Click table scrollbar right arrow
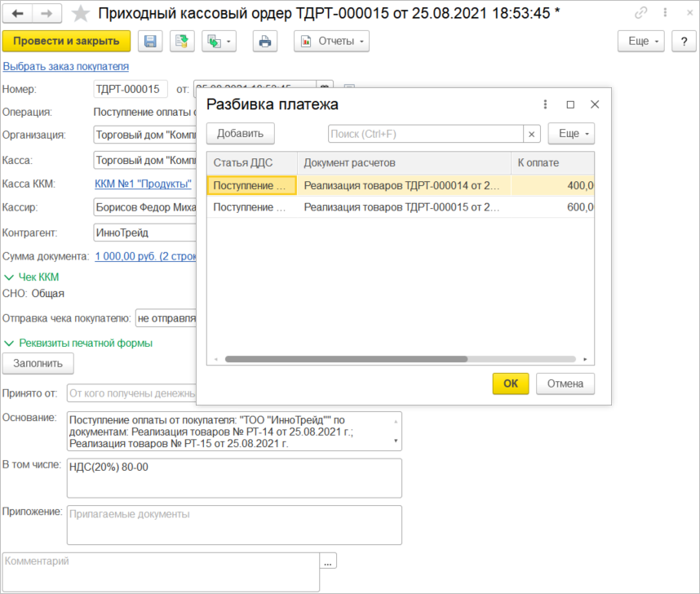This screenshot has height=594, width=700. click(585, 359)
